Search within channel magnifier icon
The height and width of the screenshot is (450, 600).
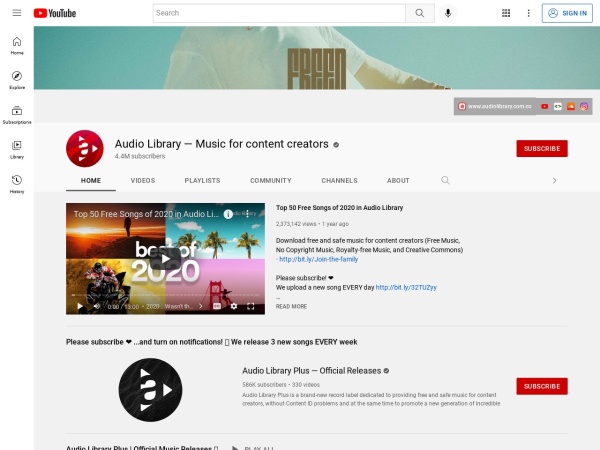(445, 181)
